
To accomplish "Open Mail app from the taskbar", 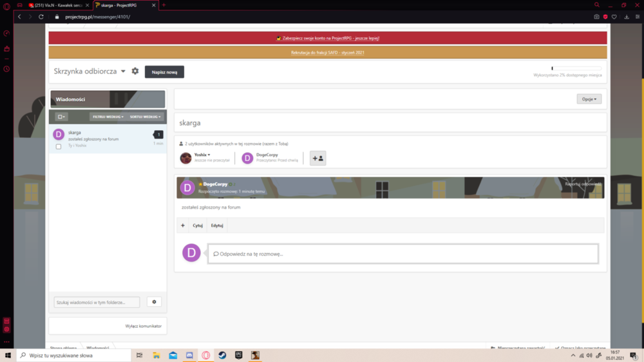I will (173, 356).
